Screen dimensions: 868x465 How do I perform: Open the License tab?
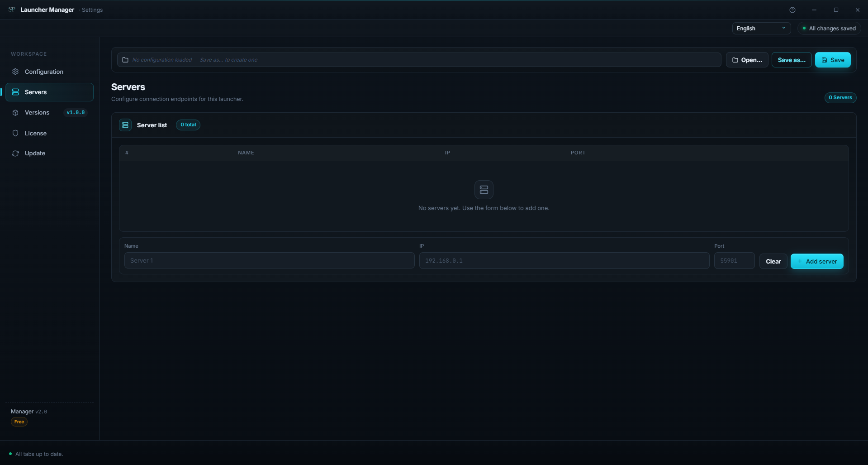(x=49, y=133)
